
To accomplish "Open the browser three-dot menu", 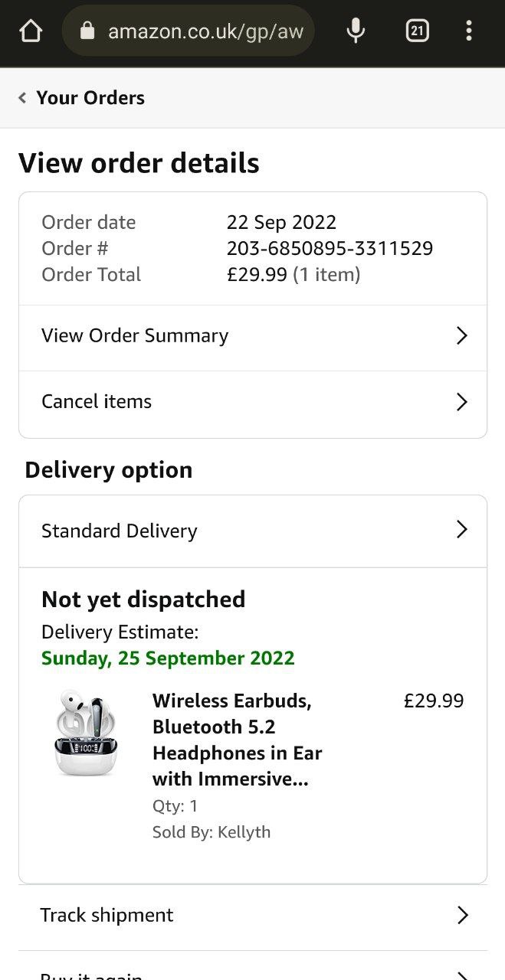I will tap(468, 31).
